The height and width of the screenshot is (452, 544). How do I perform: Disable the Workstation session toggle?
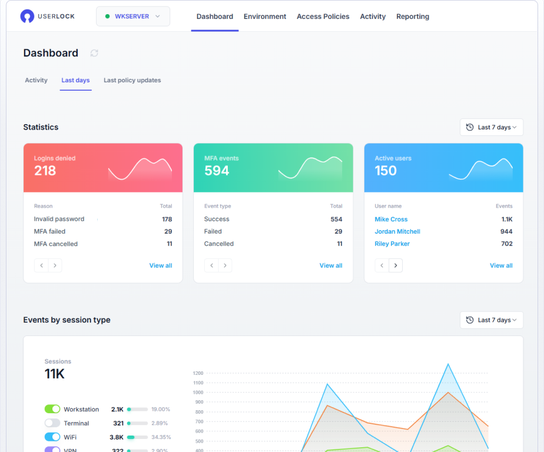[52, 409]
